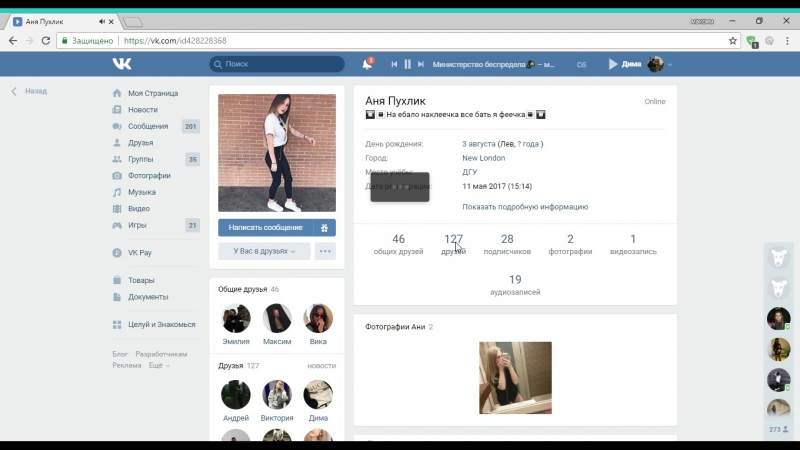Click 3 августа birthday link

[479, 144]
